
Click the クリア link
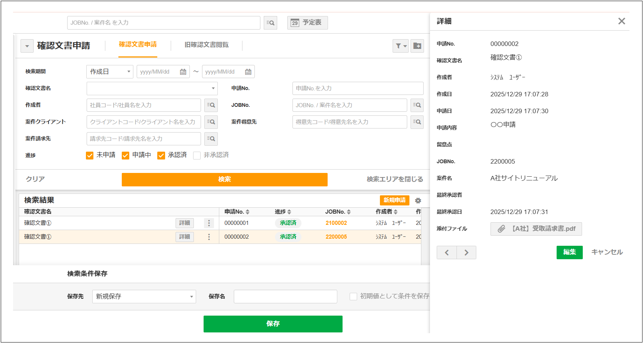(35, 179)
